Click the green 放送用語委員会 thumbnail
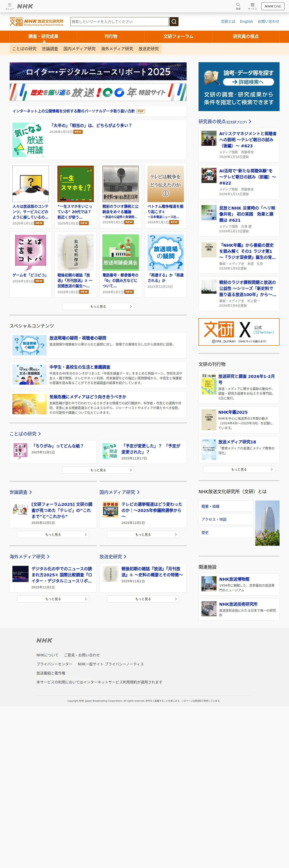Viewport: 289px width, 868px height. [120, 253]
